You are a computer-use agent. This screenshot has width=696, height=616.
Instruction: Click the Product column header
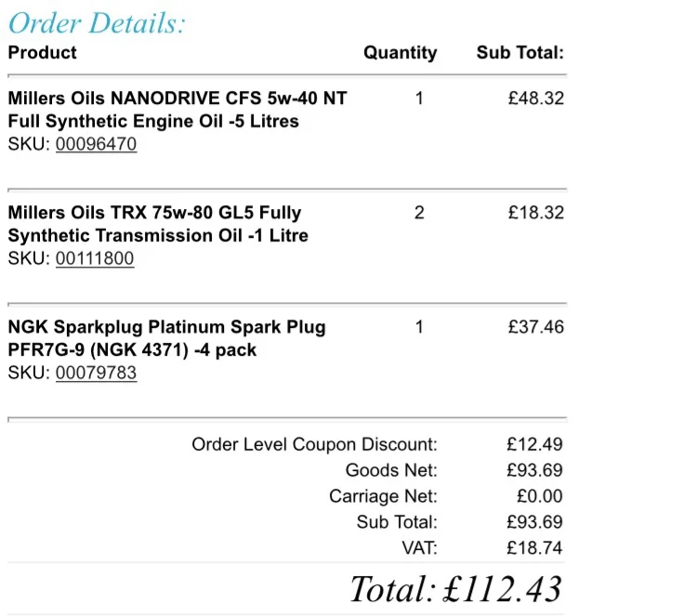tap(43, 52)
